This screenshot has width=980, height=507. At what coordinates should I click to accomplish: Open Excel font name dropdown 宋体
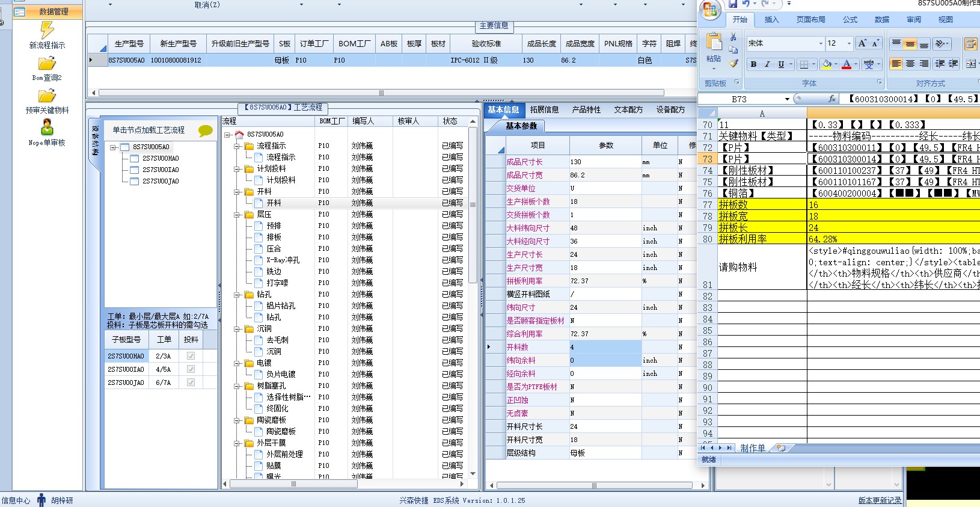(821, 43)
